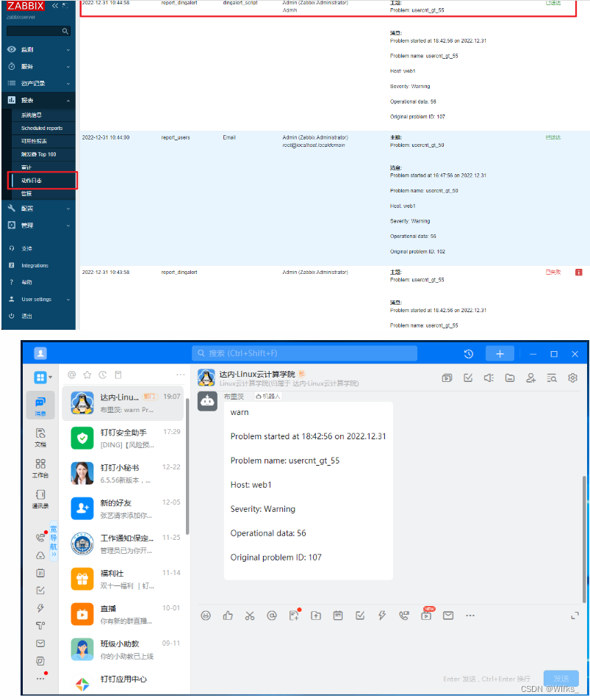Expand the 配置 menu with wrench icon
590x700 pixels.
[x=38, y=209]
